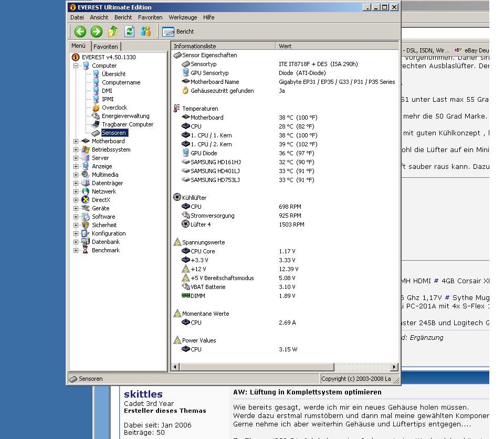Click the Wert column header
Image resolution: width=504 pixels, height=439 pixels.
tap(337, 46)
